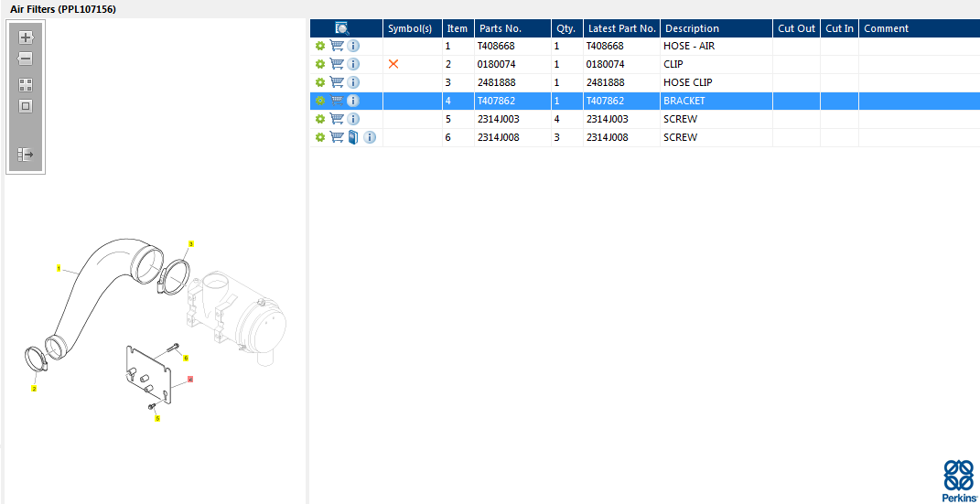This screenshot has width=980, height=504.
Task: Add T407862 BRACKET to cart
Action: (337, 100)
